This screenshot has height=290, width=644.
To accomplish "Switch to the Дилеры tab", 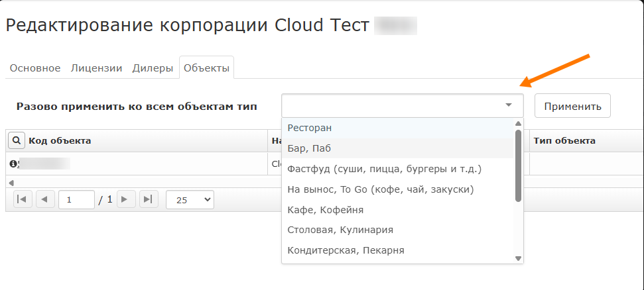I will 153,68.
